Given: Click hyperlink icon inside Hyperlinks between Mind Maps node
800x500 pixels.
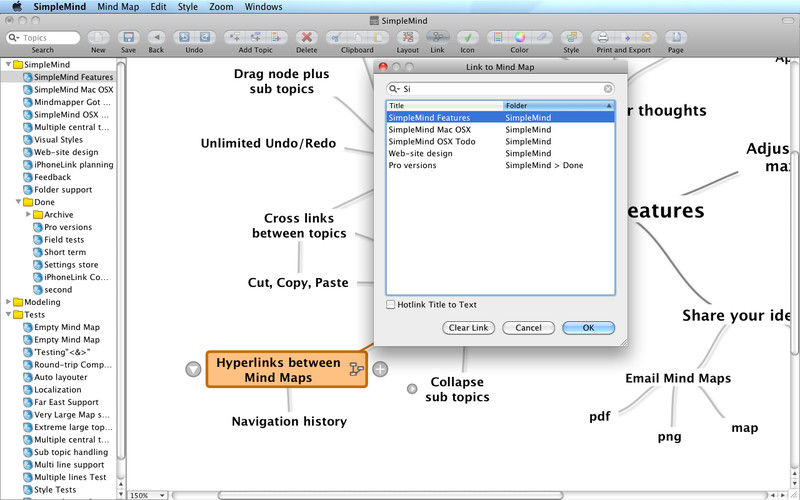Looking at the screenshot, I should 356,369.
